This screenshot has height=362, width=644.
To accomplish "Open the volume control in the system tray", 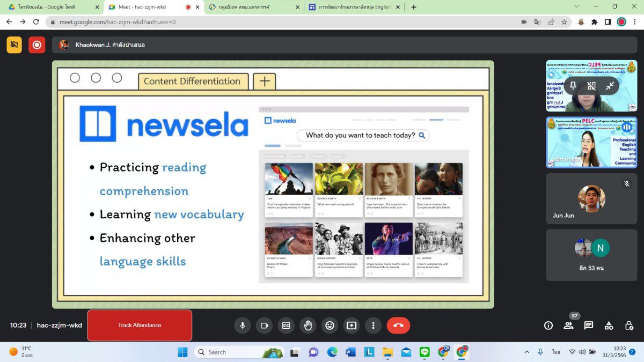I will tap(582, 352).
